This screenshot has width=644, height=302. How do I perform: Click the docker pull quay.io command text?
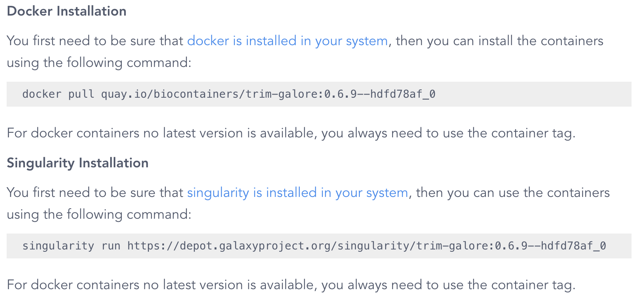pyautogui.click(x=229, y=94)
